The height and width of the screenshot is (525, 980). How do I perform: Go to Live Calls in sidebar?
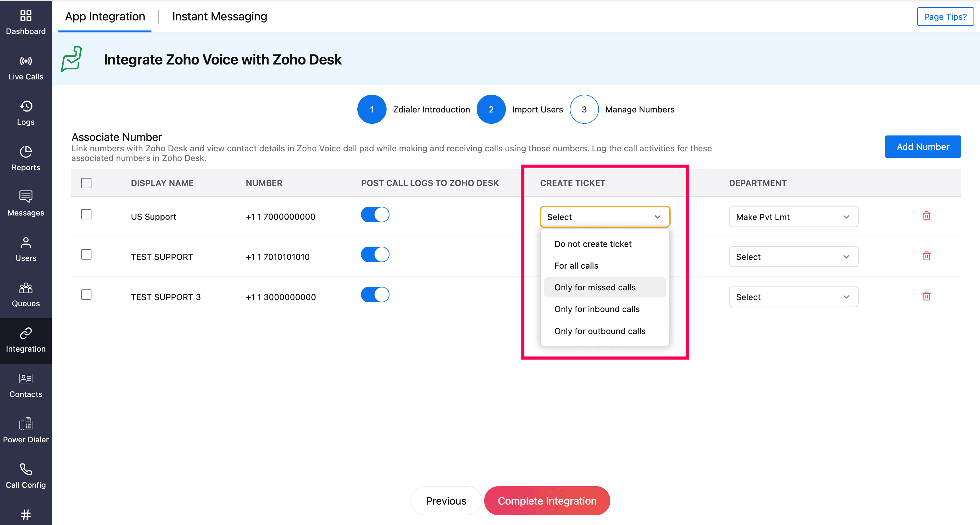(x=26, y=68)
